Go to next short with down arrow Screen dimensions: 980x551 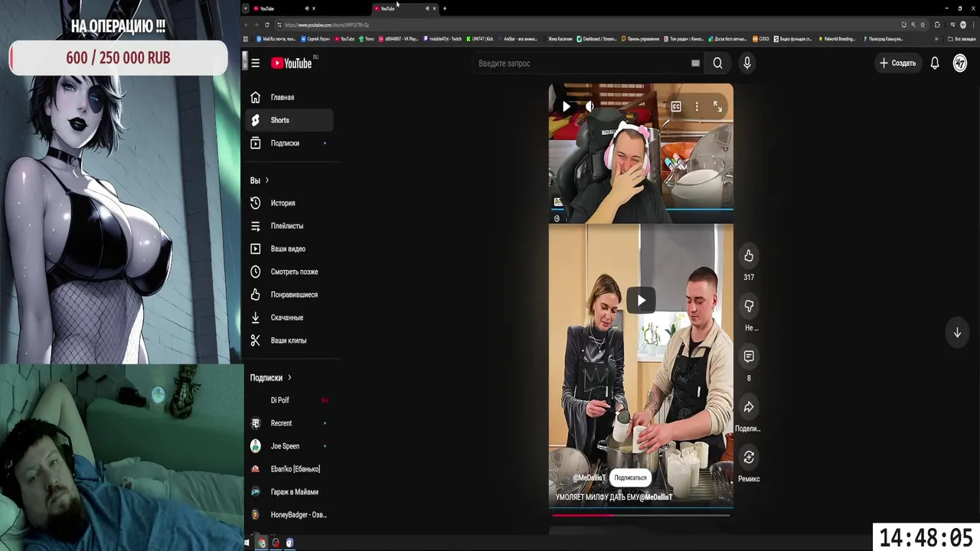957,333
